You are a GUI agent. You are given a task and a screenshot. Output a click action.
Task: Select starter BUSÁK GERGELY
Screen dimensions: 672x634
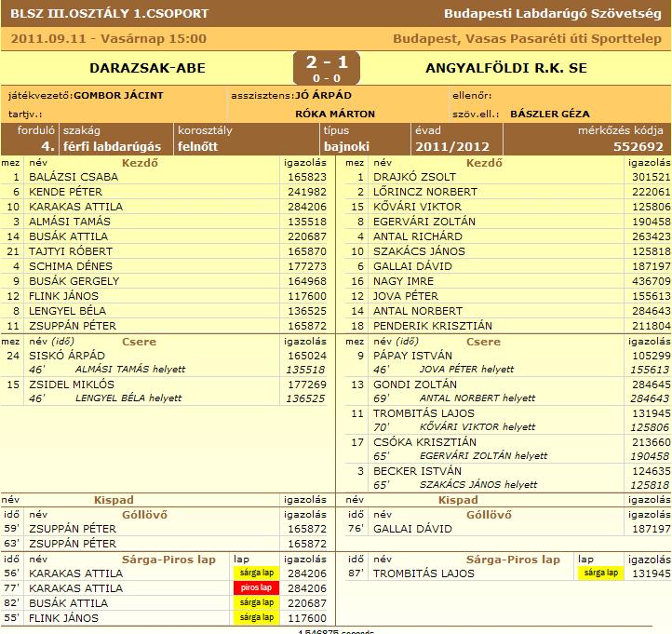[74, 281]
